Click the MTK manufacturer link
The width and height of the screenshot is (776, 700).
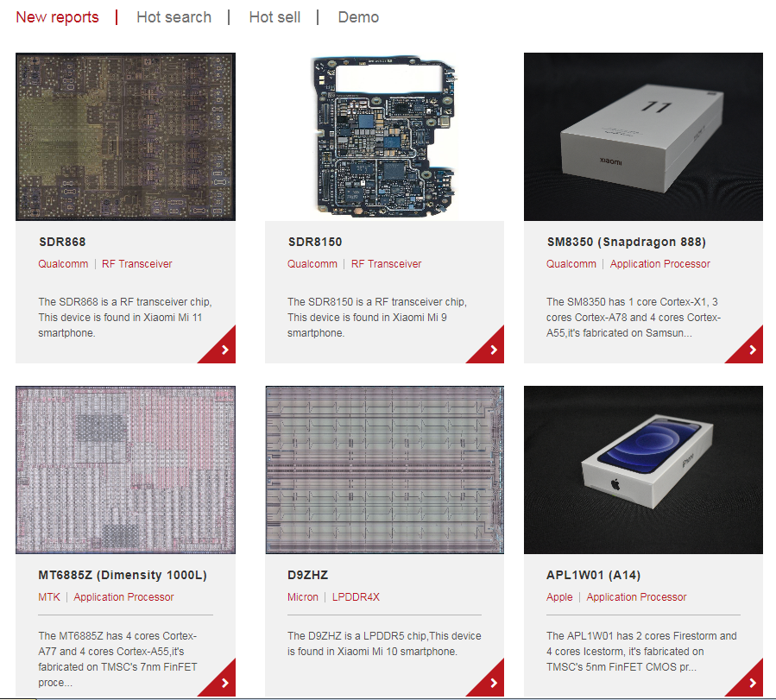coord(49,597)
